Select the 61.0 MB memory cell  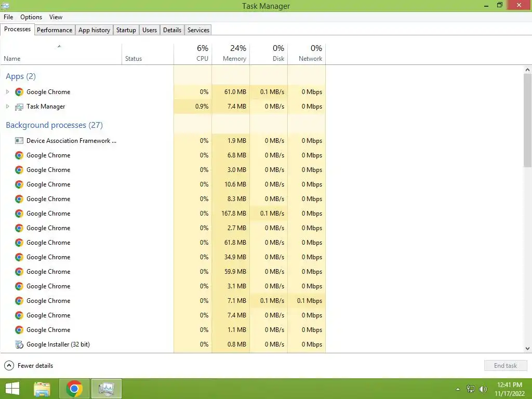(231, 92)
